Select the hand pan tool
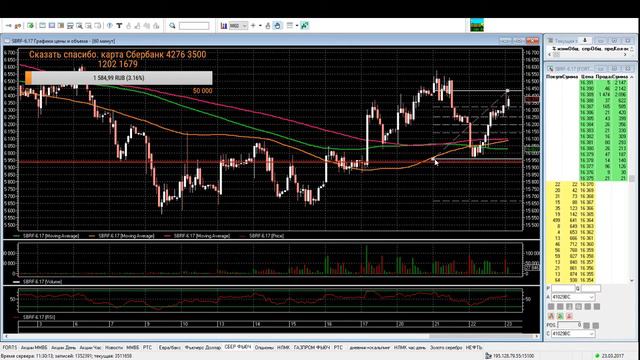Viewport: 640px width, 360px height. coord(277,26)
